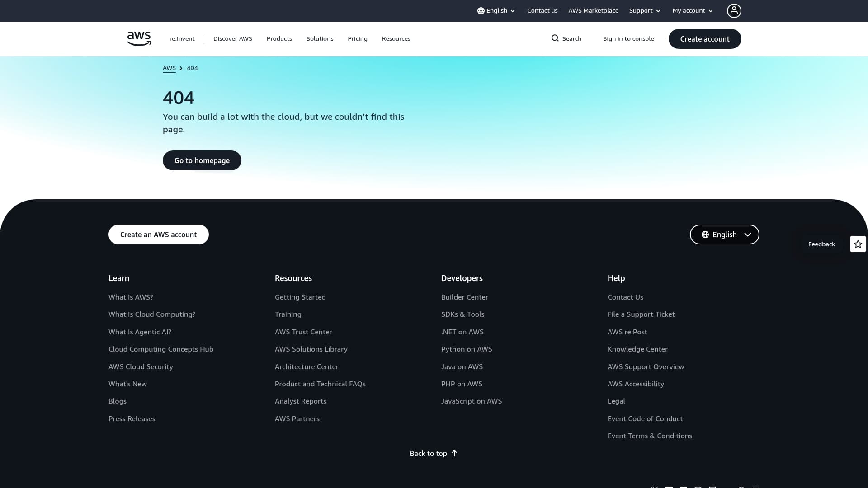Open AWS Cloud Security link
Screen dimensions: 868x488
coord(141,366)
